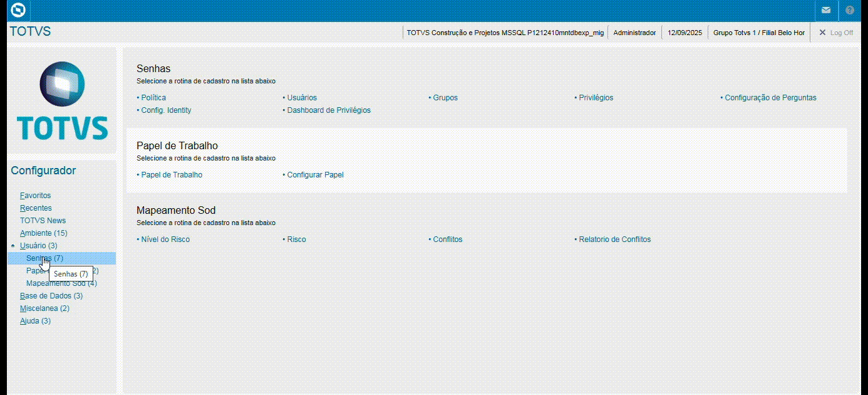Expand Ambiente (15) menu
Viewport: 868px width, 395px height.
click(43, 233)
